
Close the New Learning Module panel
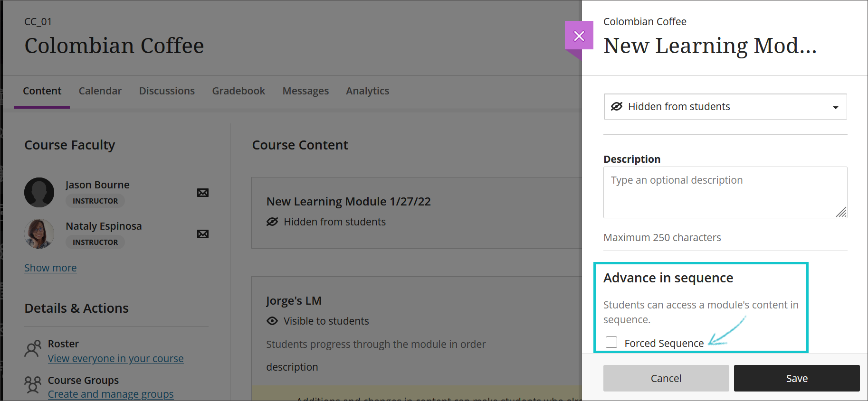point(579,36)
